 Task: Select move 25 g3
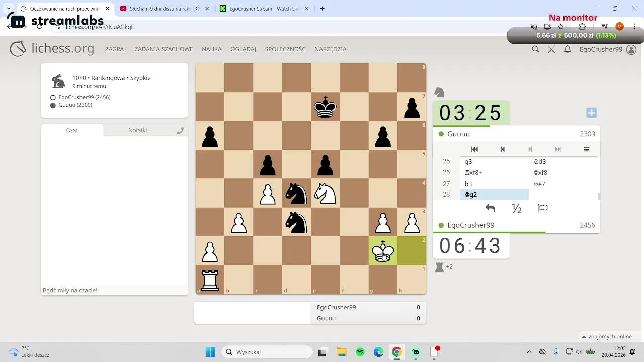pyautogui.click(x=495, y=162)
